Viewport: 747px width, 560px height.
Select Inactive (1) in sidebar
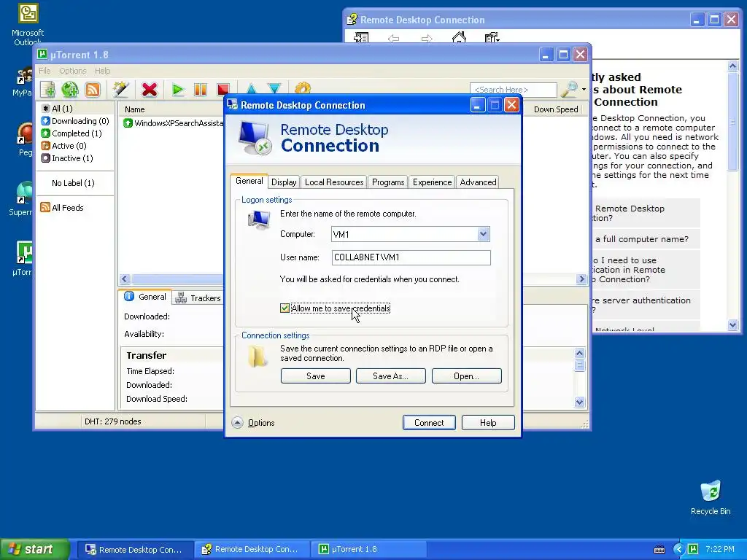click(67, 158)
